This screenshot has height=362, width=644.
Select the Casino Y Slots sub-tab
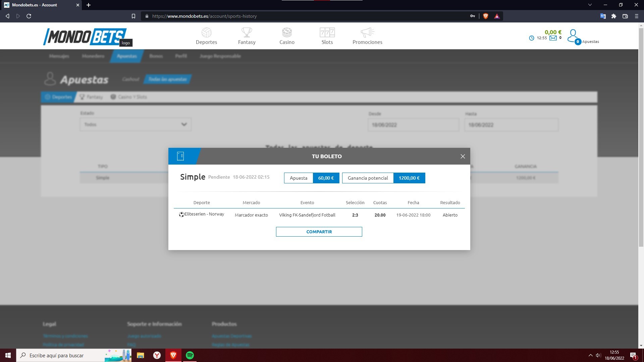point(129,97)
